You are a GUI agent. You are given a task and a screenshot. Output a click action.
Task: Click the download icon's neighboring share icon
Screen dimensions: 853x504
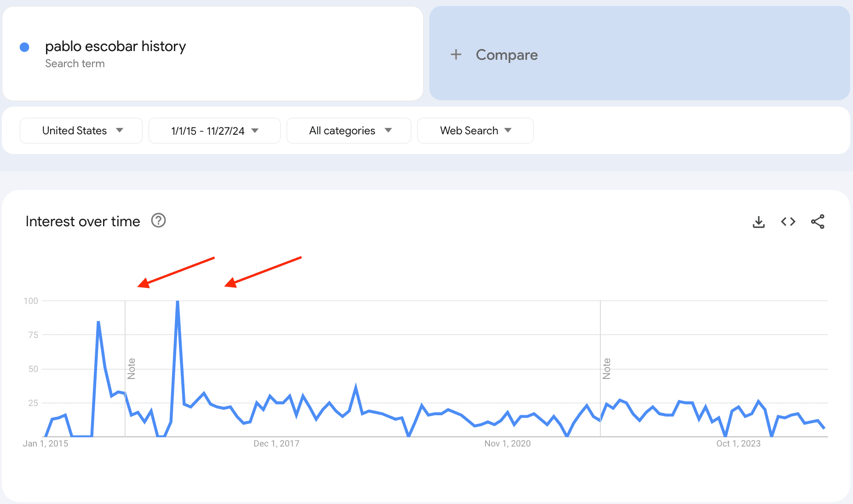point(818,222)
